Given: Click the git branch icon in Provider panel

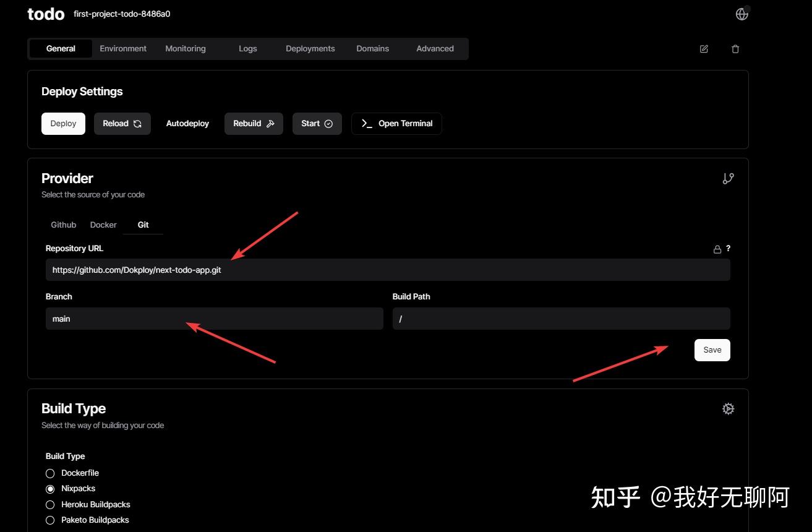Looking at the screenshot, I should [728, 178].
